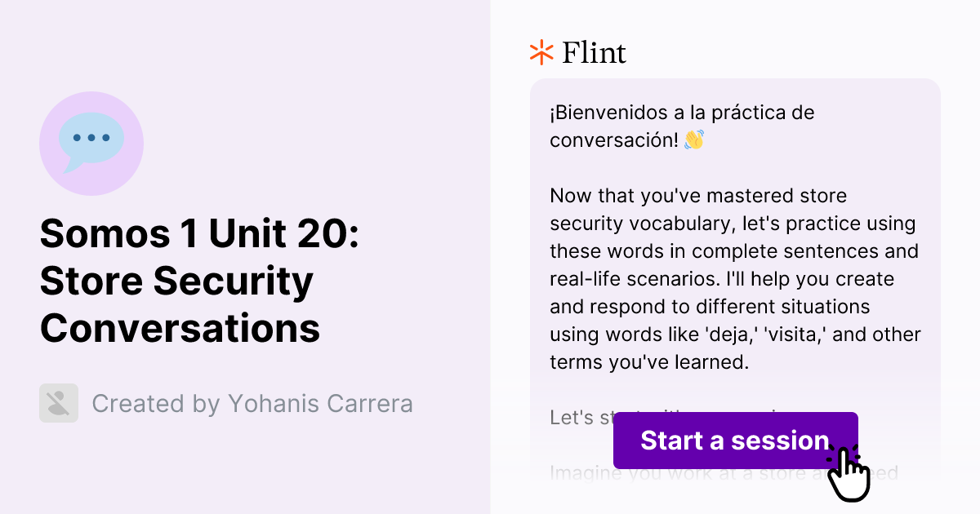Select the Flint wordmark text
Viewport: 980px width, 514px height.
pos(593,52)
